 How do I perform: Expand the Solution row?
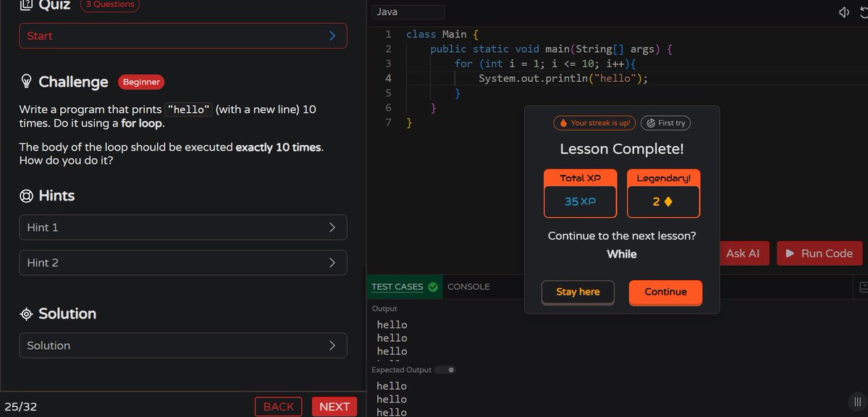point(183,345)
